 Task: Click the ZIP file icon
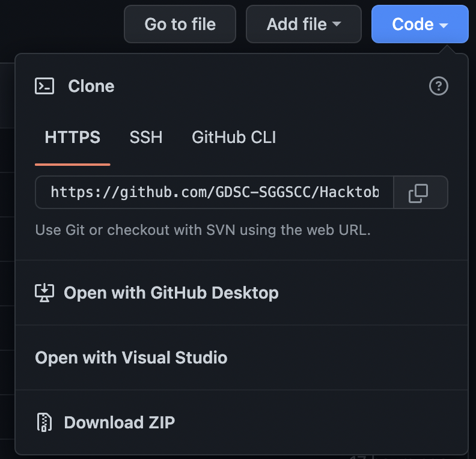coord(44,422)
